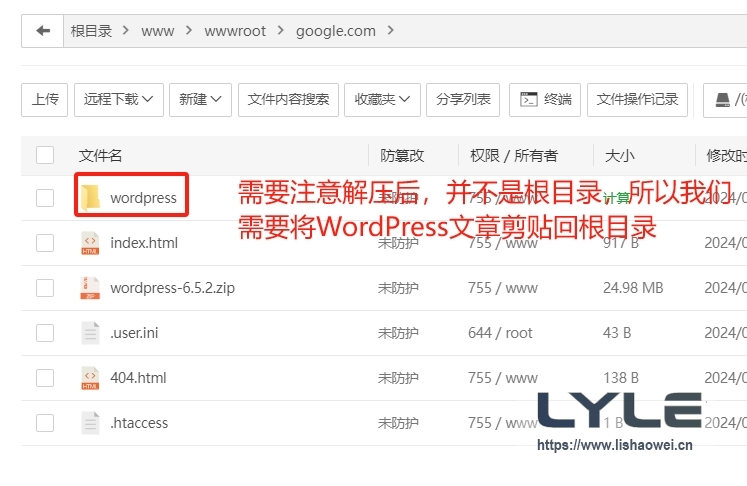
Task: Check the box for the wordpress folder
Action: (x=45, y=198)
